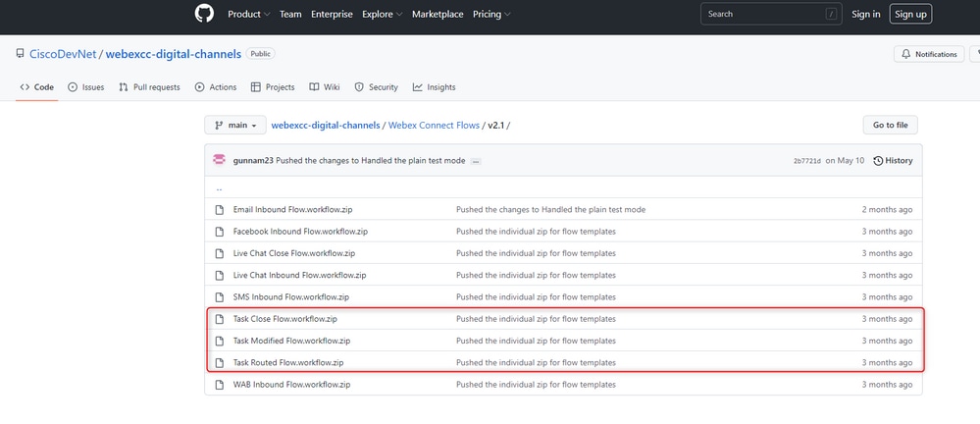Open the Insights tab
The width and height of the screenshot is (980, 424).
click(x=435, y=87)
